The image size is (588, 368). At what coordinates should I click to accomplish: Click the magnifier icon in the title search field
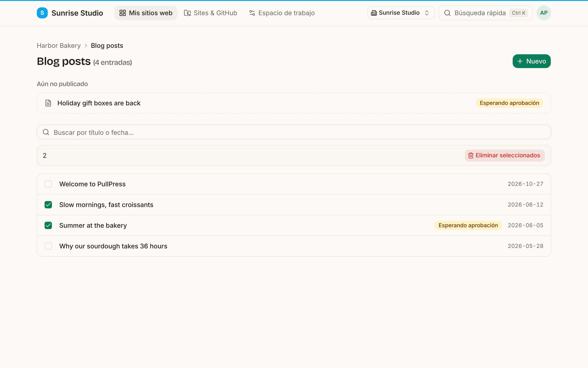point(46,132)
